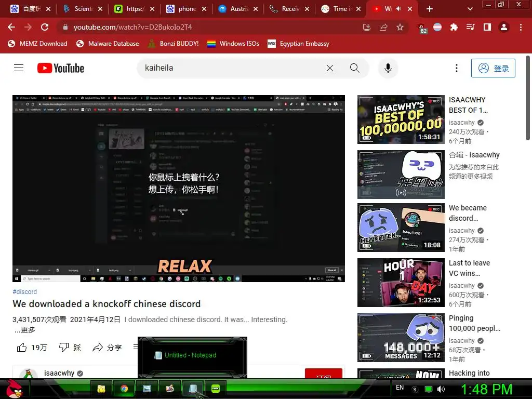Click the video player
The height and width of the screenshot is (399, 532).
coord(179,188)
